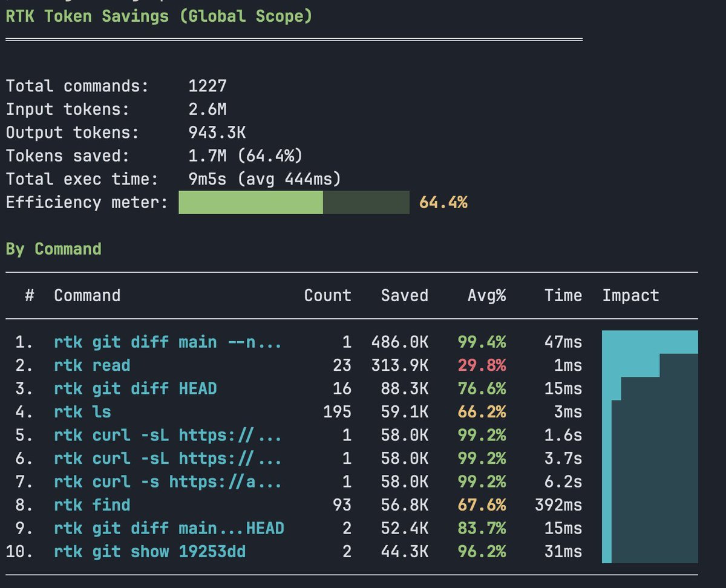Click the saved value 486.0K
This screenshot has height=588, width=726.
point(400,342)
